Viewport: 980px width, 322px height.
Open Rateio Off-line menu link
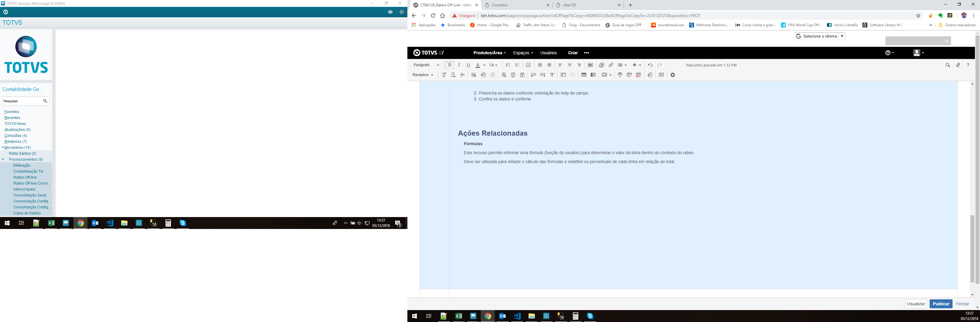click(x=25, y=177)
